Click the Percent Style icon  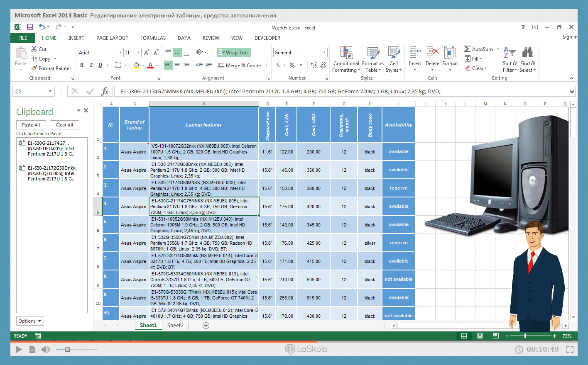coord(292,65)
